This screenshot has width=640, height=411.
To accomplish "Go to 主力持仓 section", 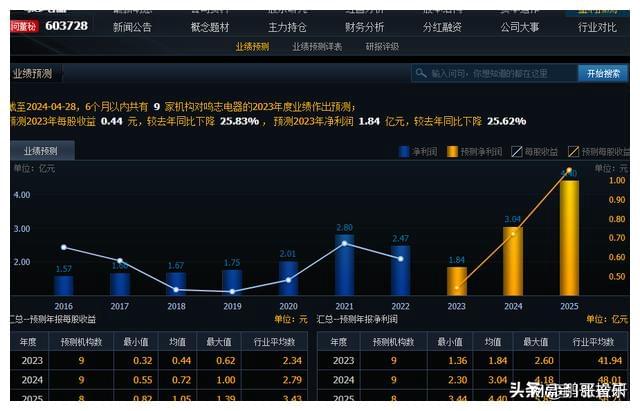I will [x=287, y=27].
